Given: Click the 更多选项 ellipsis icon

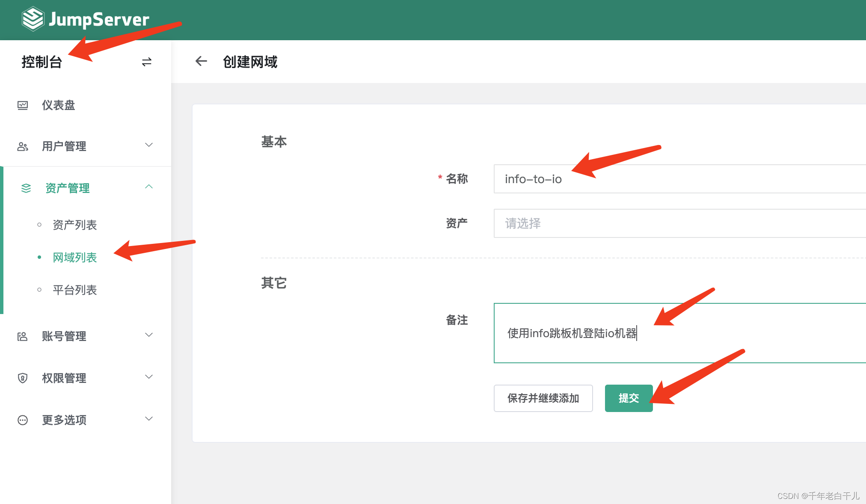Looking at the screenshot, I should tap(23, 420).
